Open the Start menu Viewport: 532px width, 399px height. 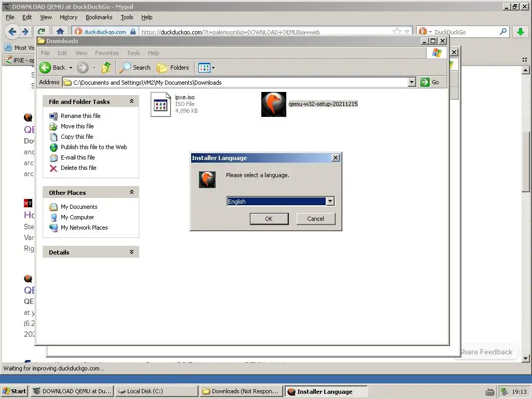tap(14, 391)
